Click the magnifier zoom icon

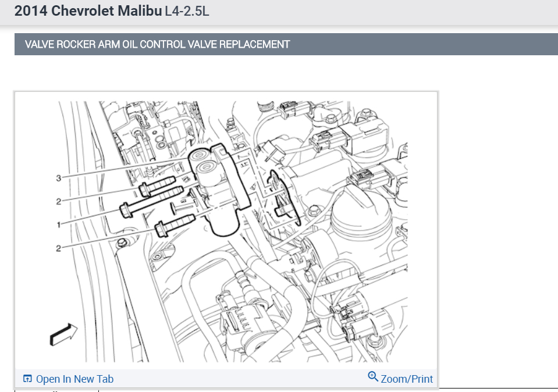(373, 377)
